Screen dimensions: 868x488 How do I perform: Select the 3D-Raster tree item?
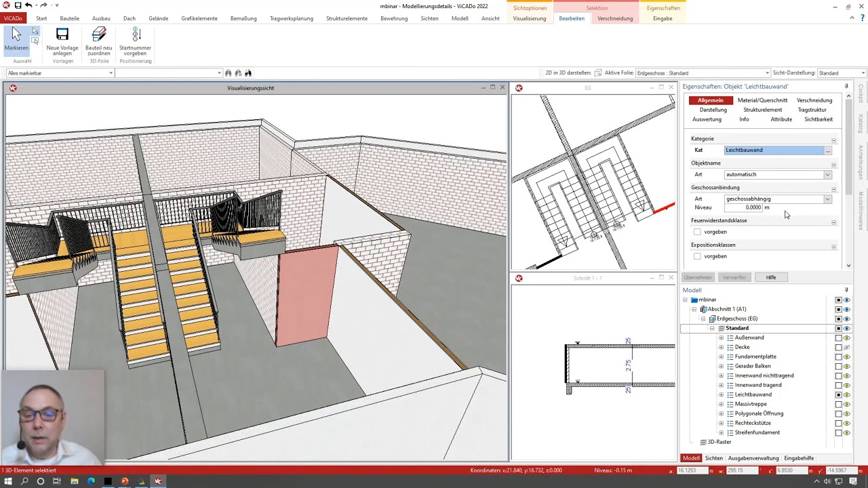[x=719, y=442]
